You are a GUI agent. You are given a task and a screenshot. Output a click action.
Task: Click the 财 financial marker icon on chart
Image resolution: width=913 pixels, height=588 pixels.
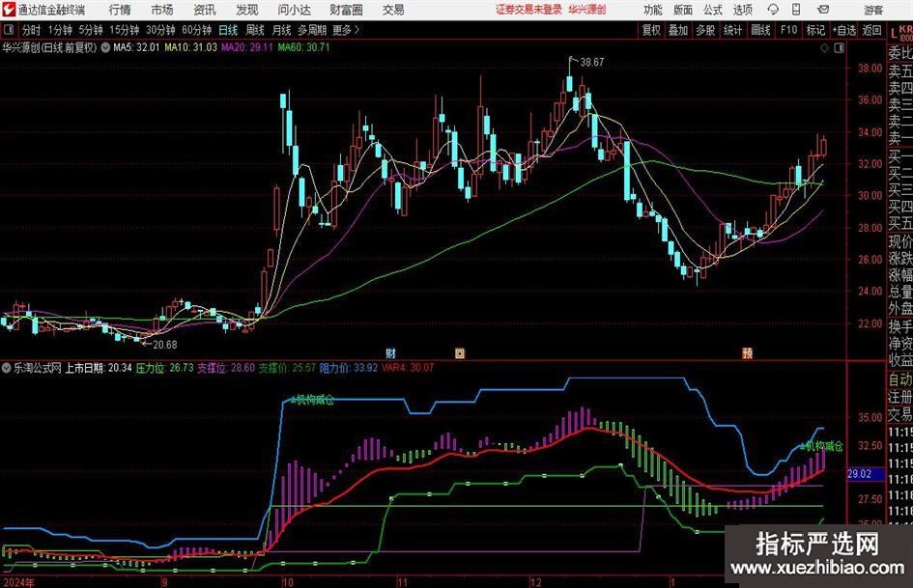pyautogui.click(x=390, y=352)
